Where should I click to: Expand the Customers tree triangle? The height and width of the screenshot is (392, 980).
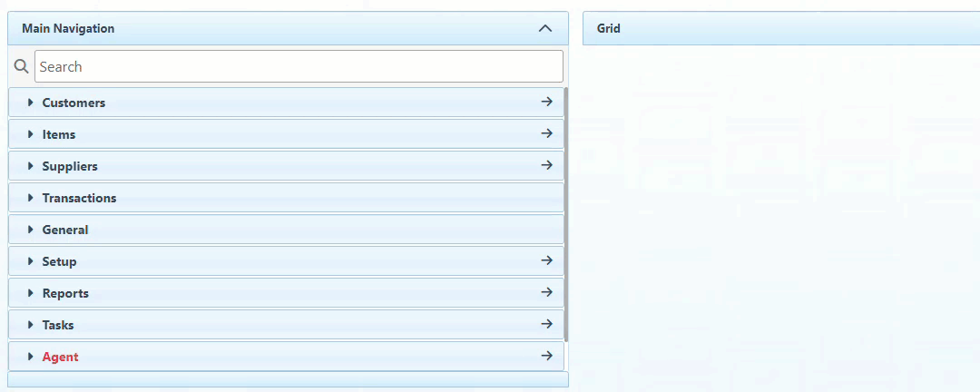point(30,103)
